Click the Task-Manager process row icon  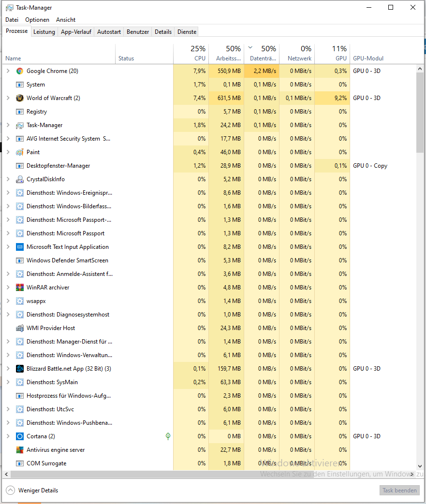click(20, 125)
